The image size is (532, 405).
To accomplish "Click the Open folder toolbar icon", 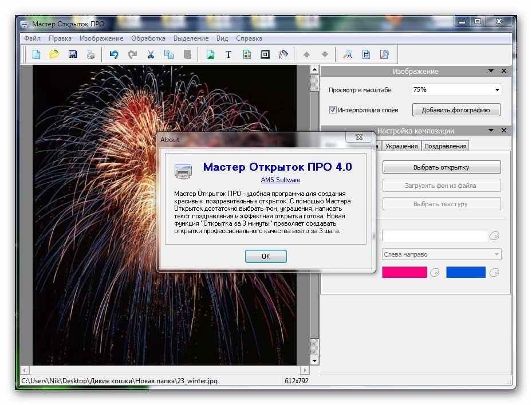I will click(x=54, y=55).
